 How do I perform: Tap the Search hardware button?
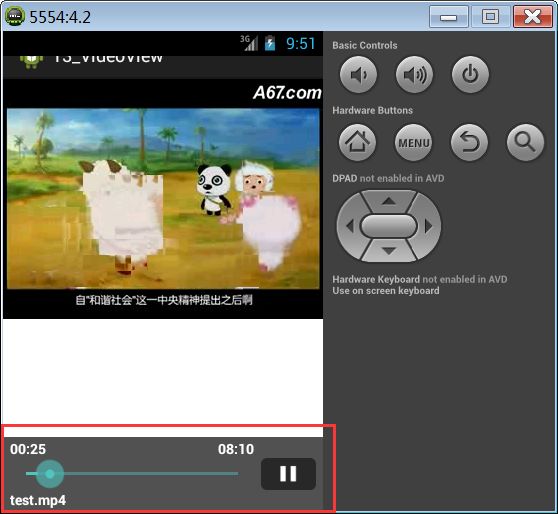pyautogui.click(x=525, y=142)
